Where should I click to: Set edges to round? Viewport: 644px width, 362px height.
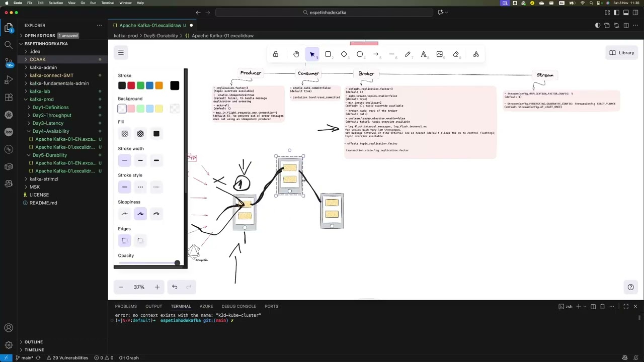coord(140,241)
